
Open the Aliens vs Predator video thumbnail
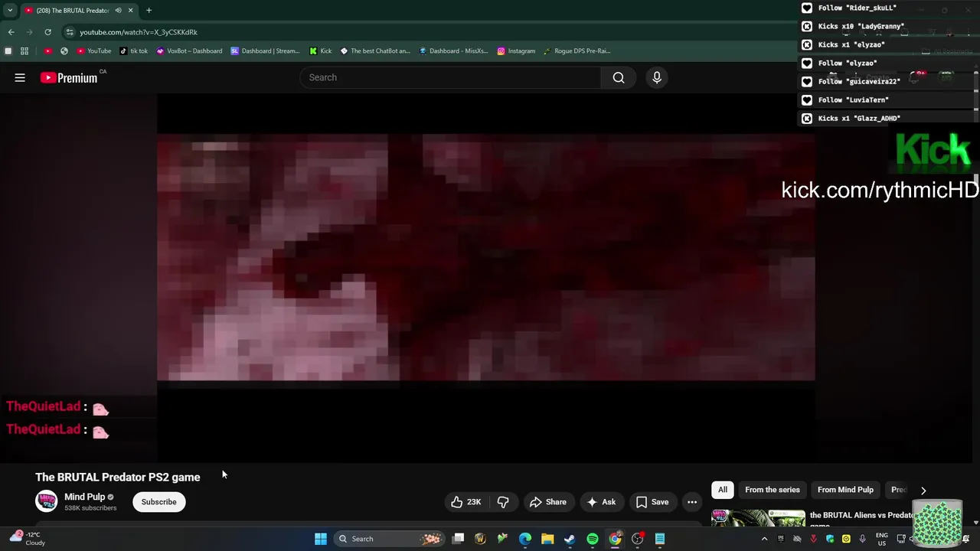pos(758,518)
